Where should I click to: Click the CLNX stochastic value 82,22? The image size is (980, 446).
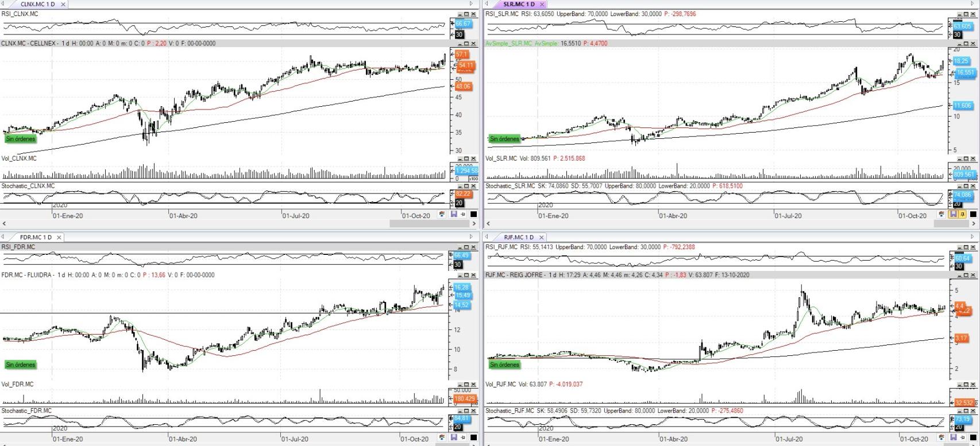pos(463,194)
